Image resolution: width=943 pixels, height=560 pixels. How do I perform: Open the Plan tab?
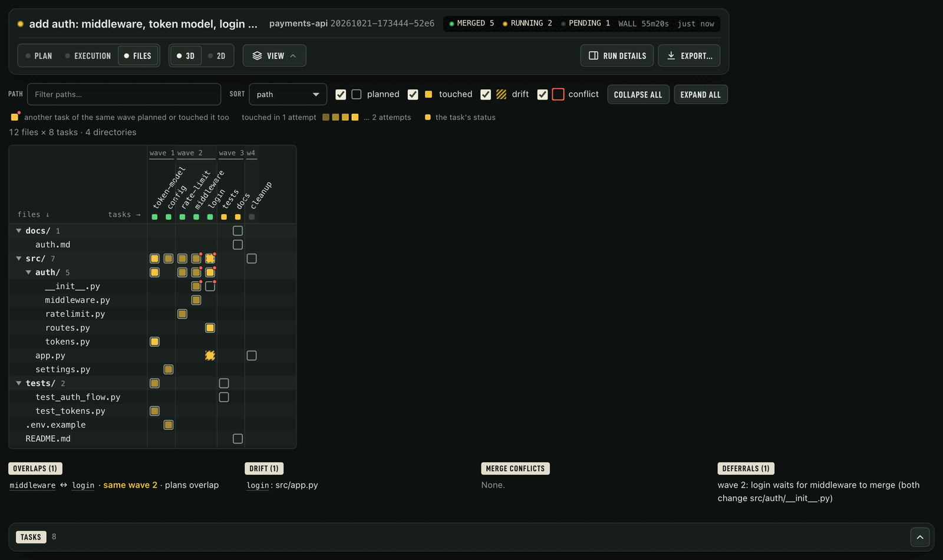click(39, 56)
